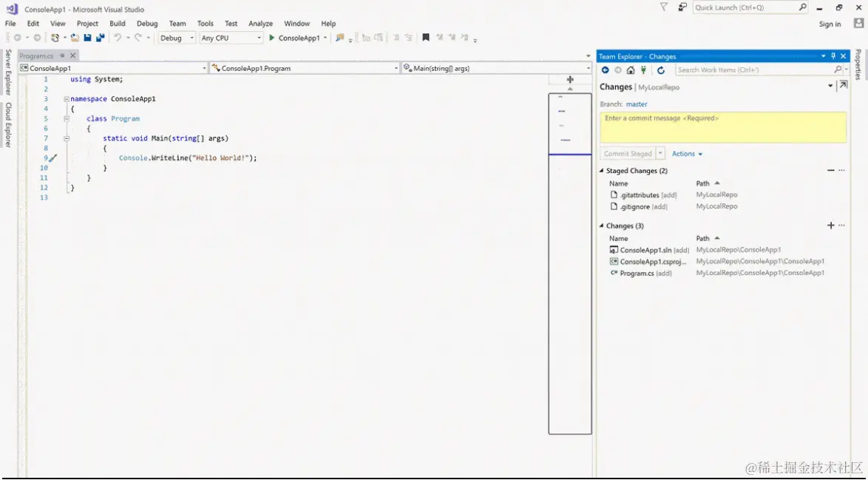This screenshot has width=868, height=480.
Task: Close the Program.cs tab
Action: (72, 56)
